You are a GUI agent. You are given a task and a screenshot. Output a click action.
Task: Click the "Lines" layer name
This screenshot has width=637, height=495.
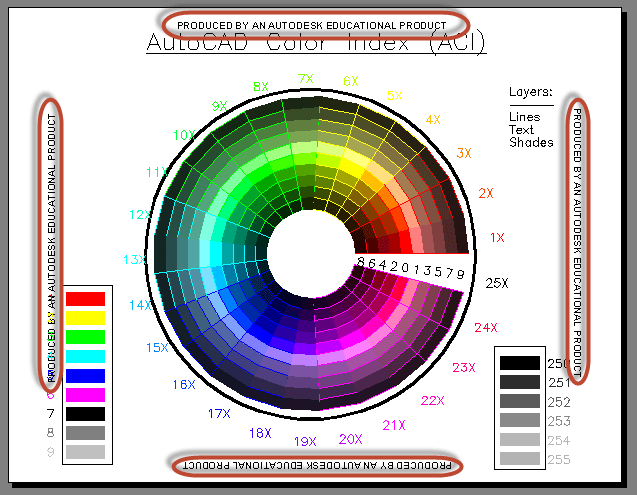click(524, 117)
